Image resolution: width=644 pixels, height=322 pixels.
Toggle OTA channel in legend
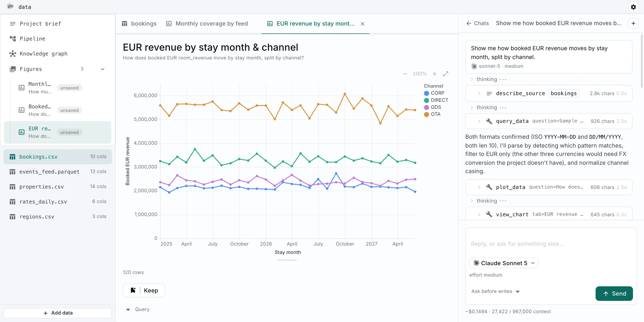pyautogui.click(x=432, y=114)
